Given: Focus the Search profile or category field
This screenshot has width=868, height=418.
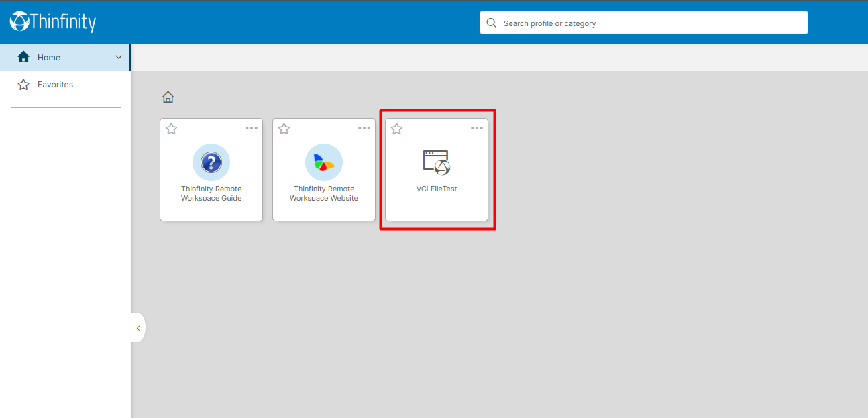Looking at the screenshot, I should tap(643, 22).
